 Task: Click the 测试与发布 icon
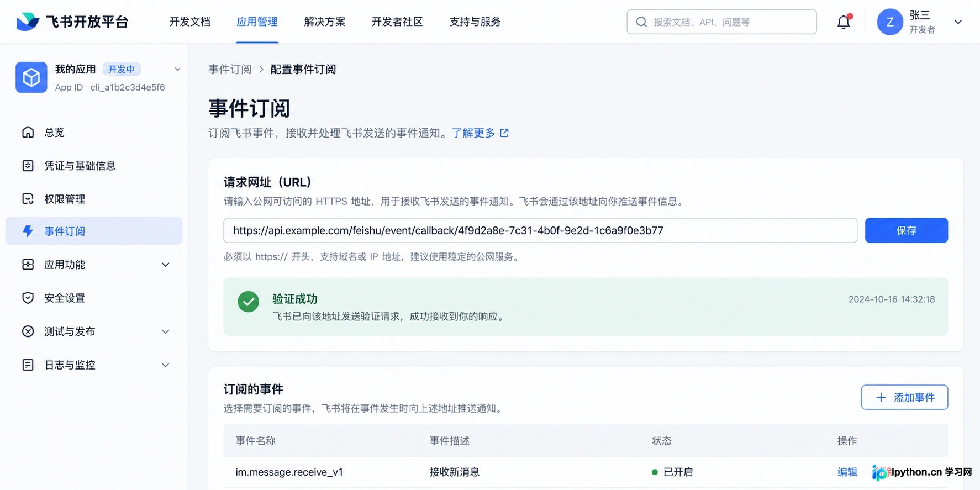point(28,331)
